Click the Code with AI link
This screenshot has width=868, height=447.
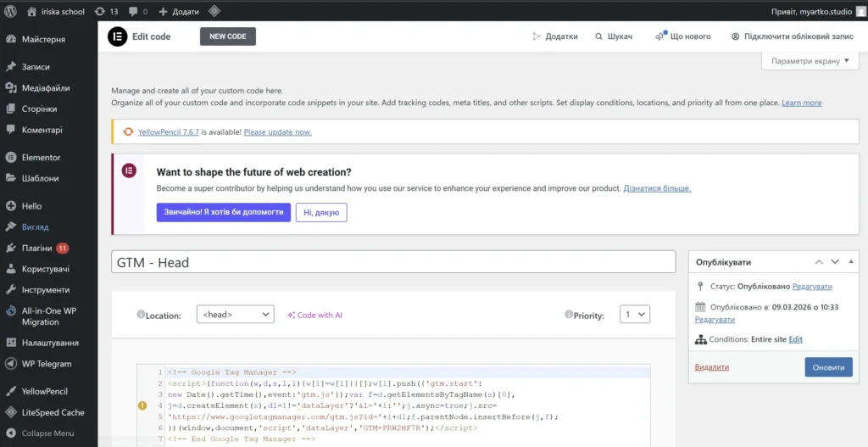(315, 315)
